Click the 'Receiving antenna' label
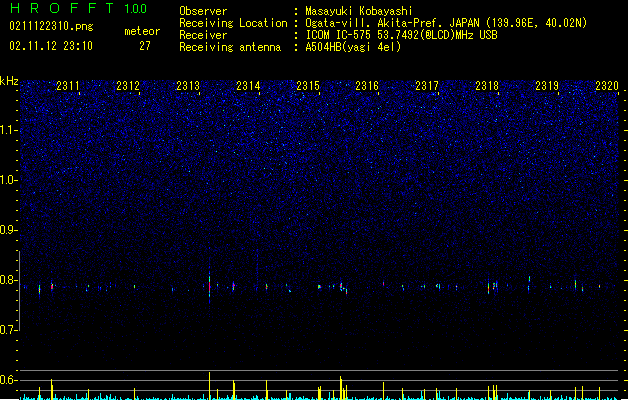This screenshot has height=400, width=629. coord(230,47)
